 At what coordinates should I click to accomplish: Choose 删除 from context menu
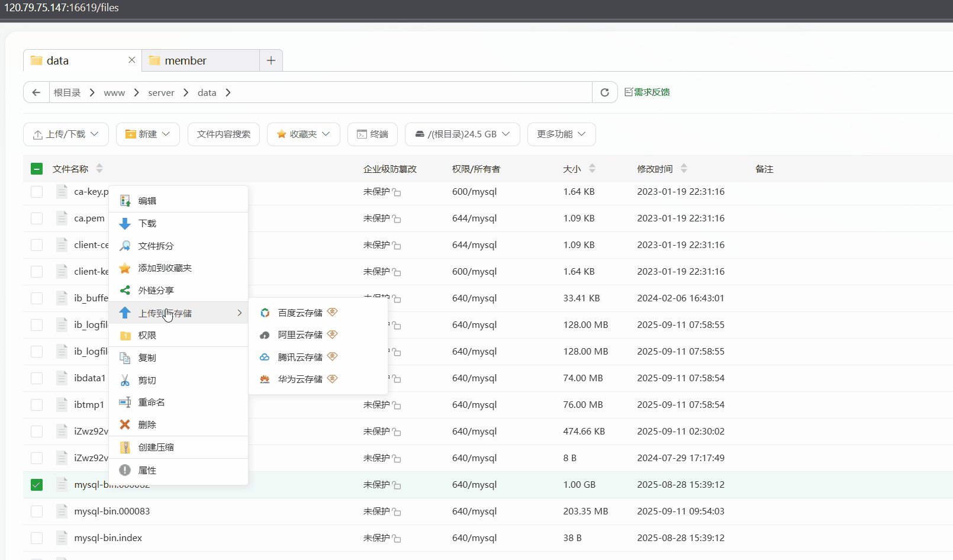coord(178,424)
